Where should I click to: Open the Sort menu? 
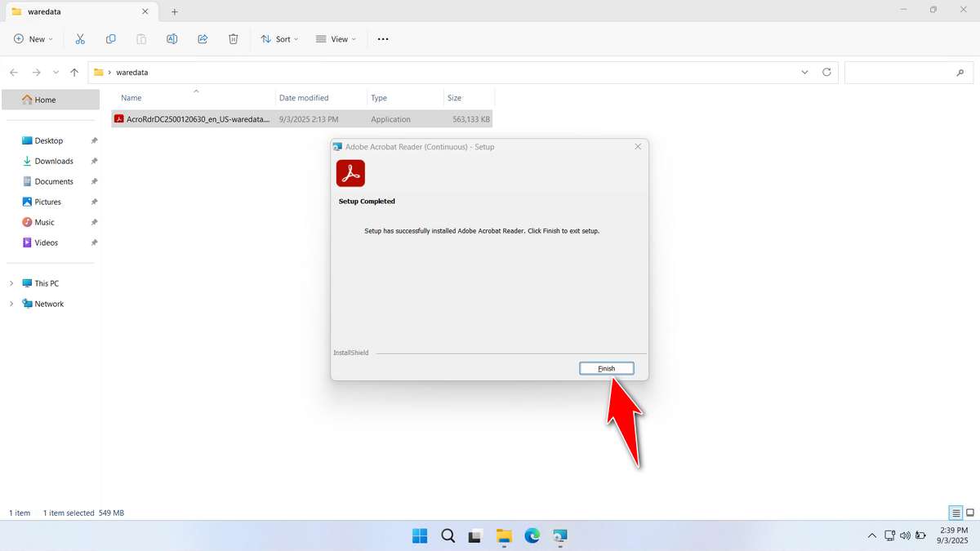coord(279,38)
